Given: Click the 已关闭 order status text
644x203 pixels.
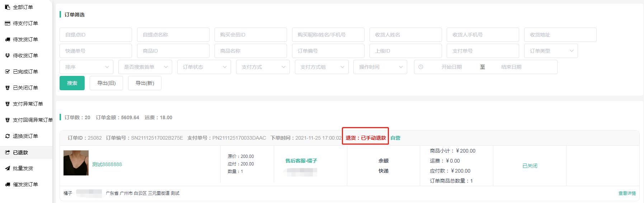Looking at the screenshot, I should pos(530,166).
